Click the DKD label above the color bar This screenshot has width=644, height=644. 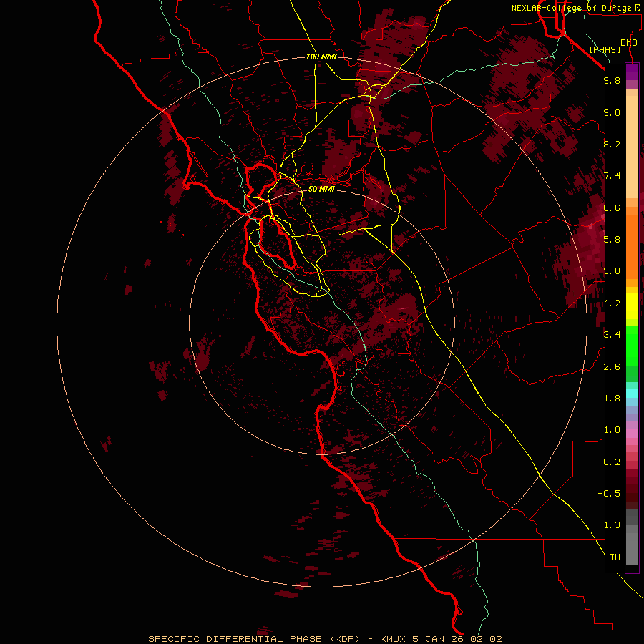click(629, 43)
